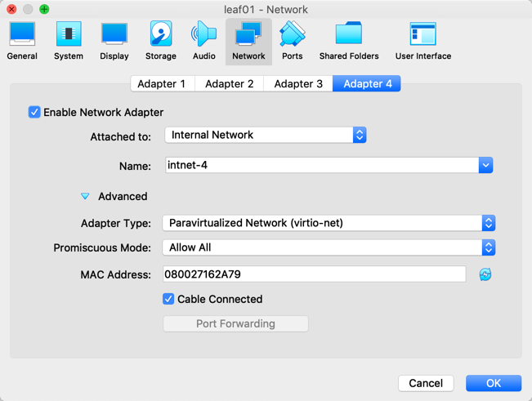Screen dimensions: 532x401
Task: Click into the MAC Address field
Action: pyautogui.click(x=315, y=274)
